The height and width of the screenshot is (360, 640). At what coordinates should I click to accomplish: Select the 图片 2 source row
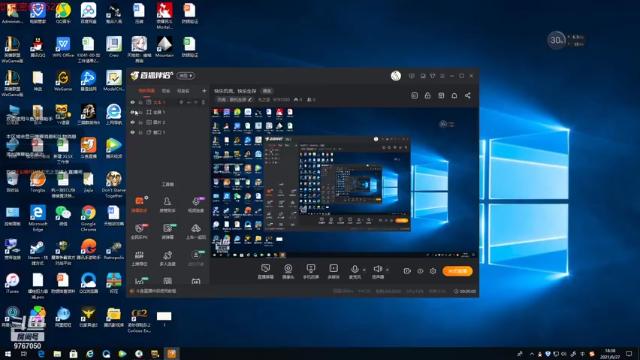click(168, 122)
